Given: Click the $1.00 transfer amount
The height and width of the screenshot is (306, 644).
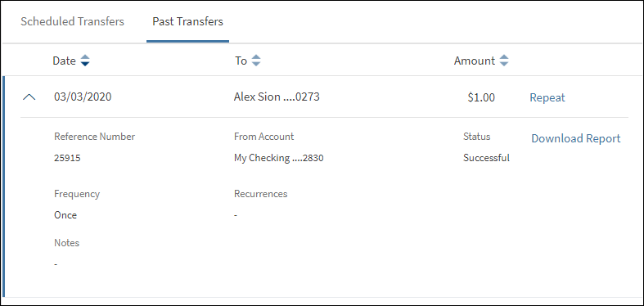Looking at the screenshot, I should pos(481,97).
